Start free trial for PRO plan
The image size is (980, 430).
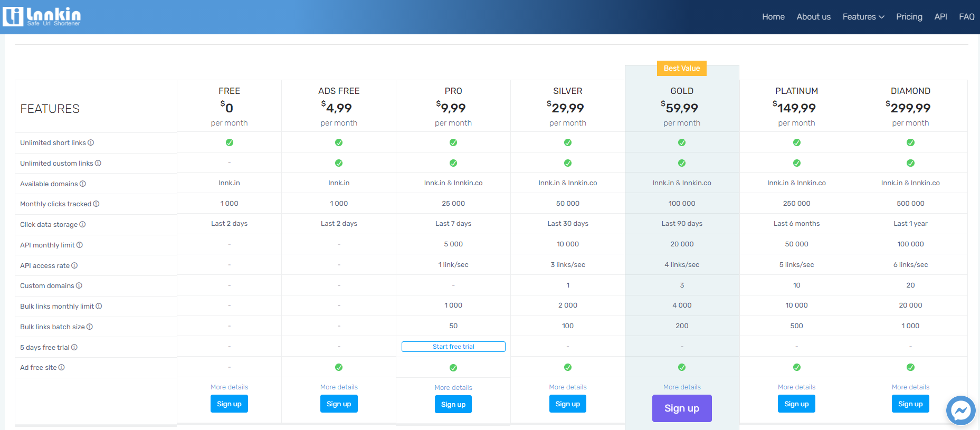click(x=453, y=347)
